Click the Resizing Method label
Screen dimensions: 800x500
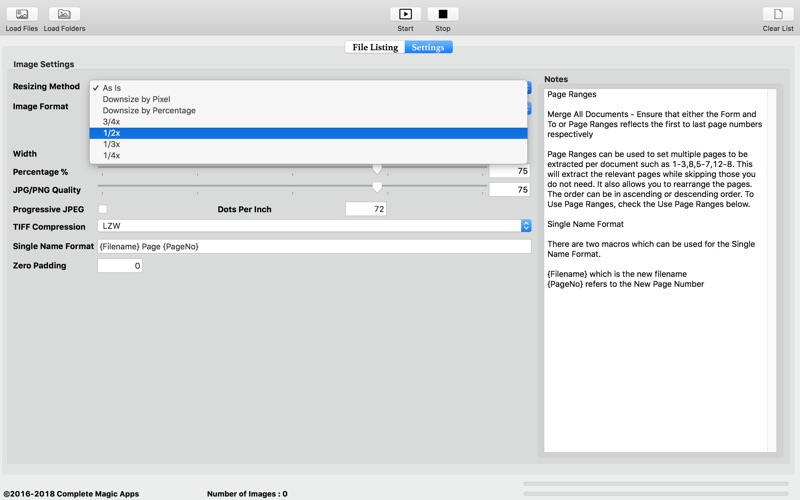coord(46,86)
